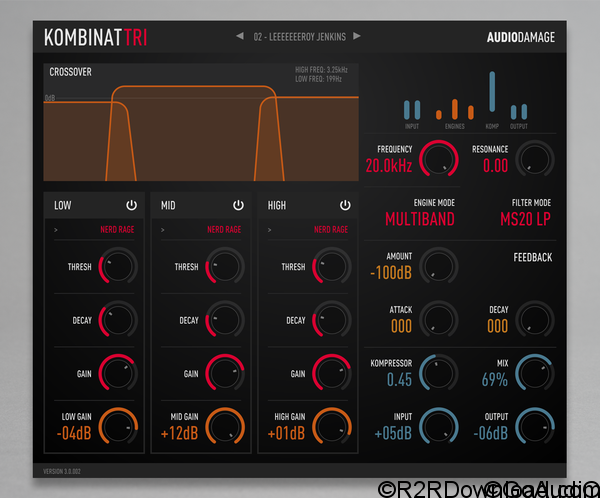The height and width of the screenshot is (498, 600).
Task: Click the low crossover band edge in graph
Action: tap(121, 141)
